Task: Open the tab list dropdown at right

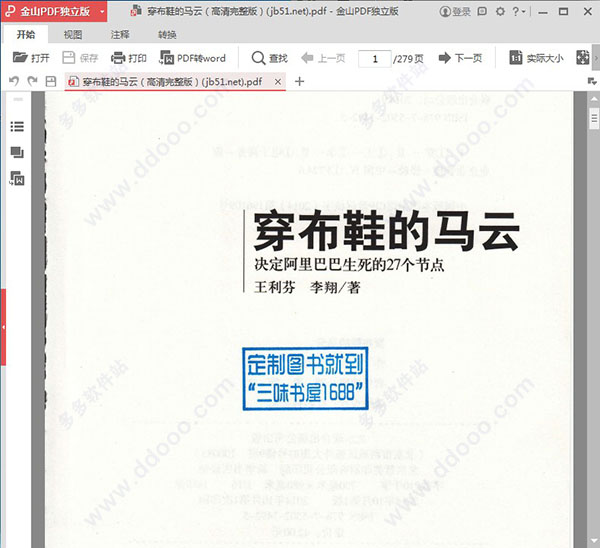Action: (592, 81)
